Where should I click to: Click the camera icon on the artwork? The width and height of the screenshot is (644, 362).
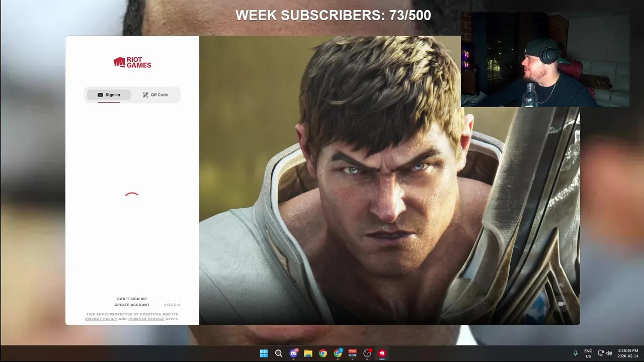click(561, 304)
